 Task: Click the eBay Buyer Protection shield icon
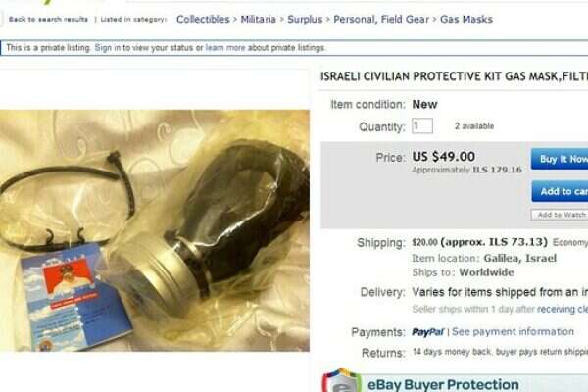342,380
